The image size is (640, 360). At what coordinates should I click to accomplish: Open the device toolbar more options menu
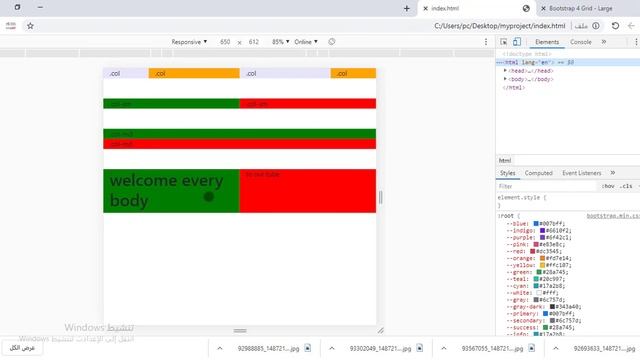(486, 42)
